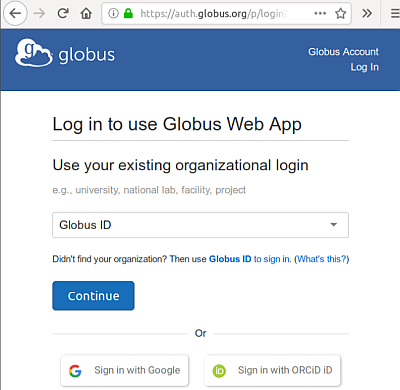Click the browser back arrow button
This screenshot has width=400, height=390.
click(x=15, y=13)
